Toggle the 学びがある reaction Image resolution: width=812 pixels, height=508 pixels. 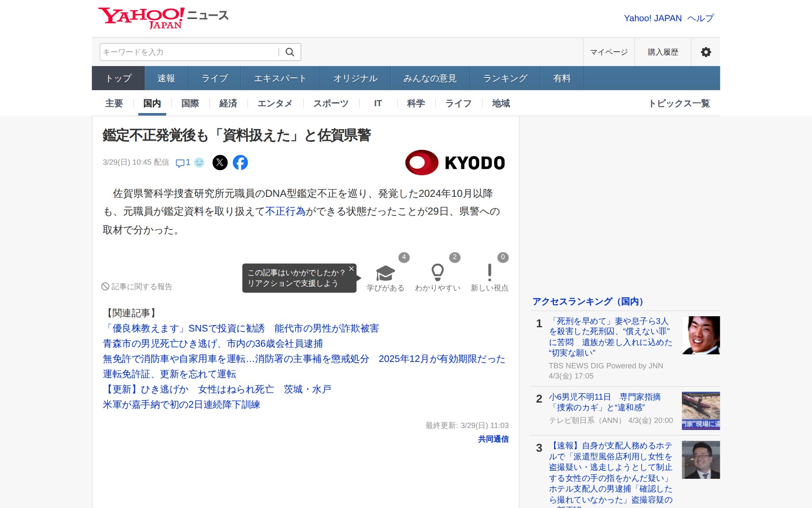coord(384,273)
